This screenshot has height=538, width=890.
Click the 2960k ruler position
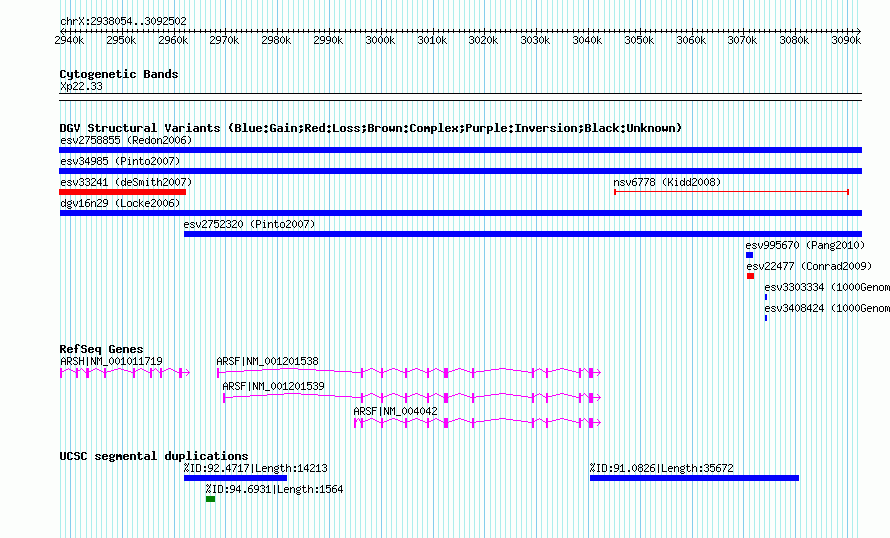pyautogui.click(x=173, y=40)
